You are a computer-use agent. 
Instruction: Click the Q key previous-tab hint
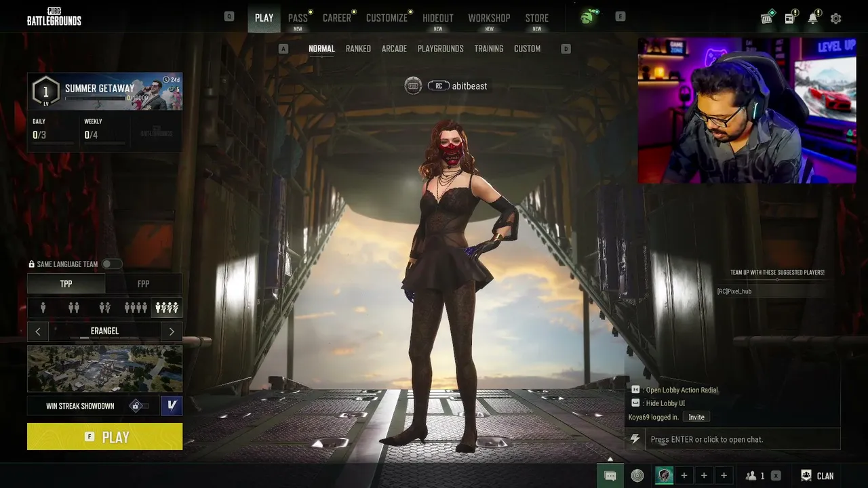click(x=229, y=16)
